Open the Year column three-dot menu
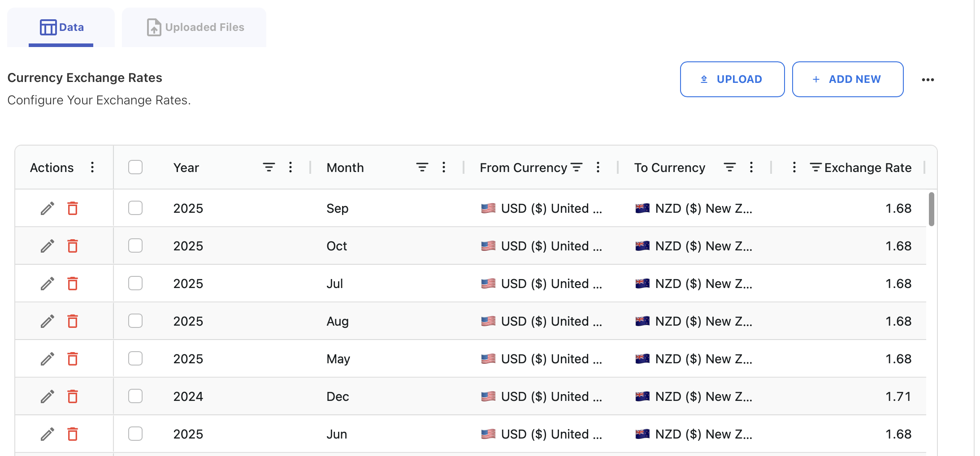This screenshot has width=980, height=456. [x=291, y=167]
